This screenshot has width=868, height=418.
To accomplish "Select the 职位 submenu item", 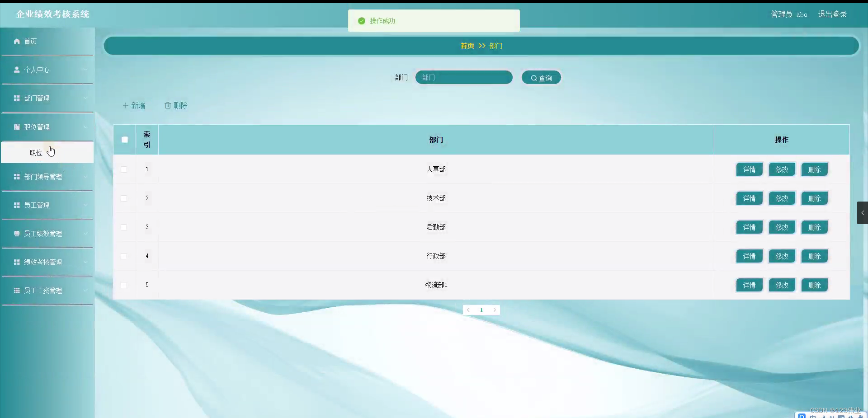I will [36, 152].
